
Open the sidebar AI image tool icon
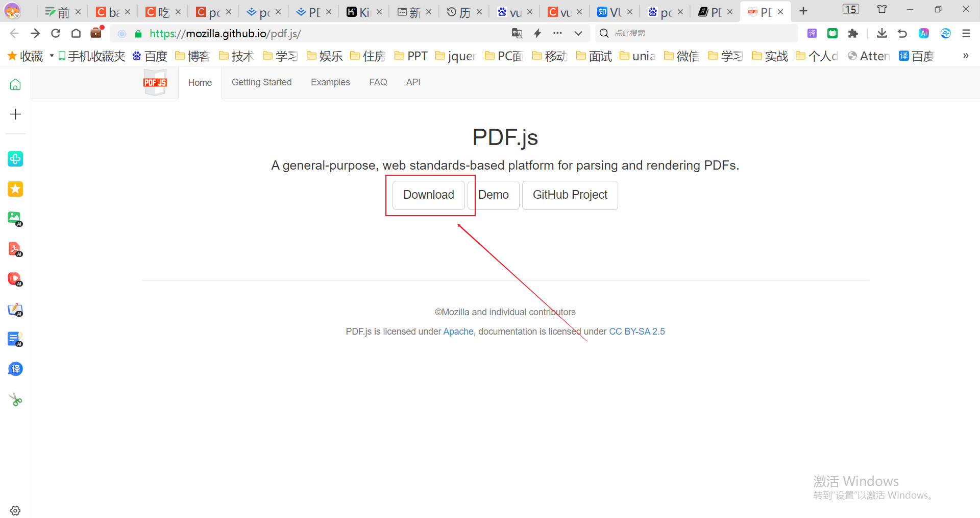tap(15, 219)
